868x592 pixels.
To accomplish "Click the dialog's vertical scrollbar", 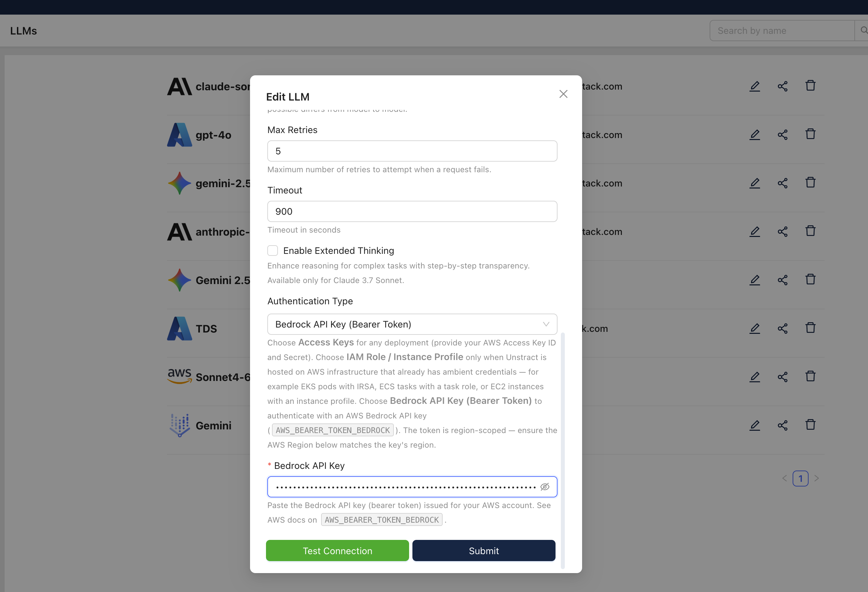I will [563, 451].
